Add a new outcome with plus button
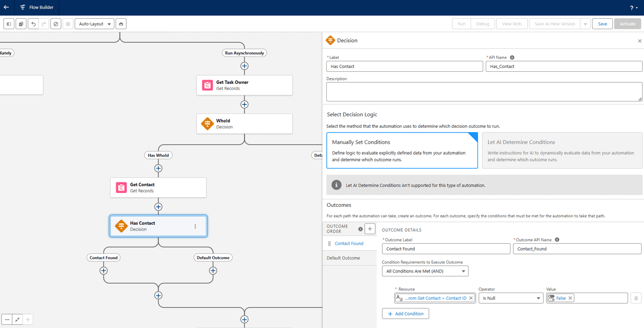 coord(370,229)
